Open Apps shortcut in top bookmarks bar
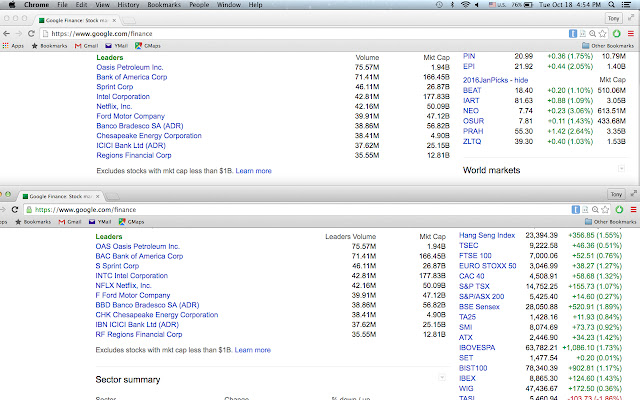640x400 pixels. [x=13, y=46]
